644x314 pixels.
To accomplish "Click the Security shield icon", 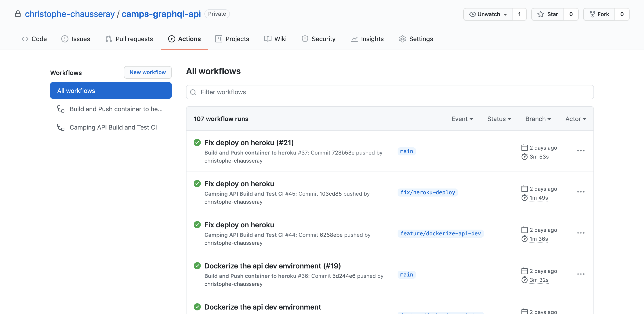I will click(x=304, y=39).
